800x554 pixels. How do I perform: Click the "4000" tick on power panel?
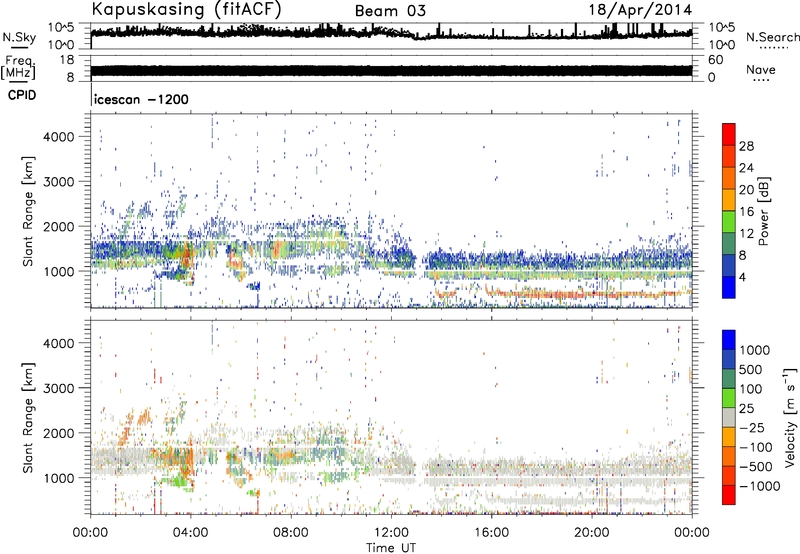tap(58, 137)
